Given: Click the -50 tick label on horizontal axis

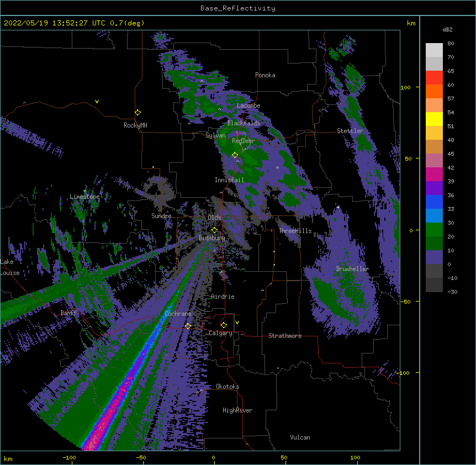Looking at the screenshot, I should [x=141, y=457].
